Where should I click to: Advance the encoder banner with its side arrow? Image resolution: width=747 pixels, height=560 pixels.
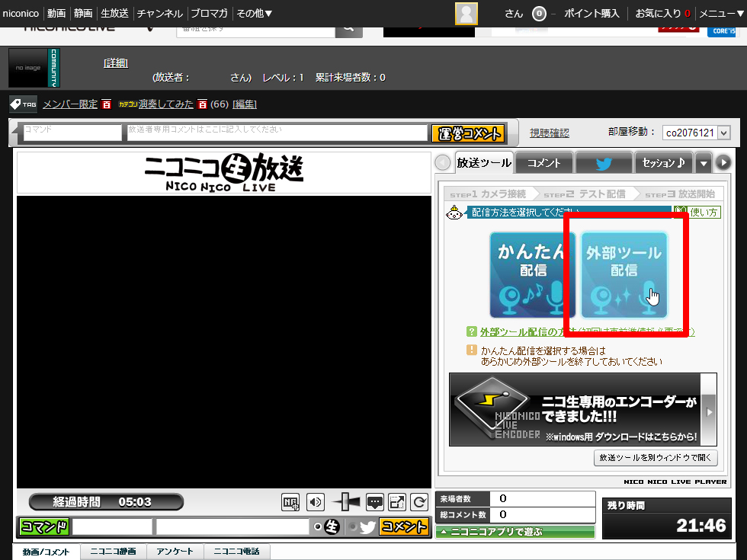pos(709,412)
